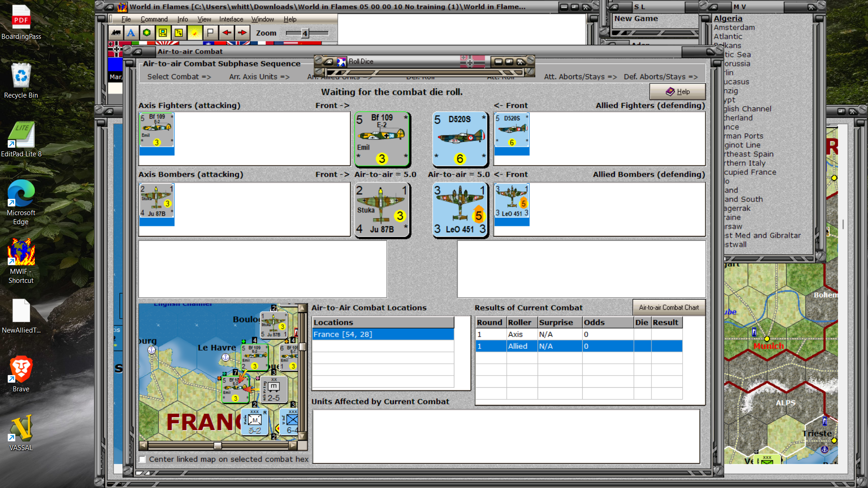Screen dimensions: 868x488
Task: Open the Recycle Bin desktop icon
Action: click(x=21, y=80)
